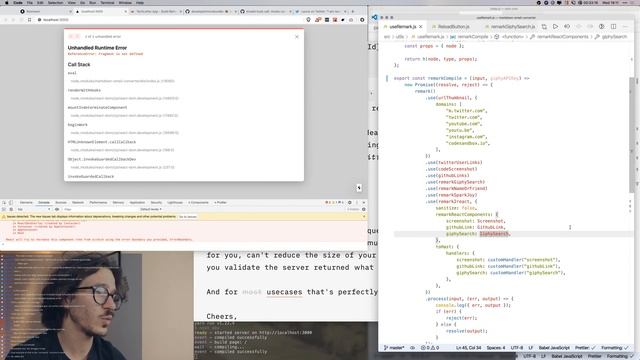Viewport: 640px width, 360px height.
Task: Close the useRemark.js editor tab
Action: (421, 27)
